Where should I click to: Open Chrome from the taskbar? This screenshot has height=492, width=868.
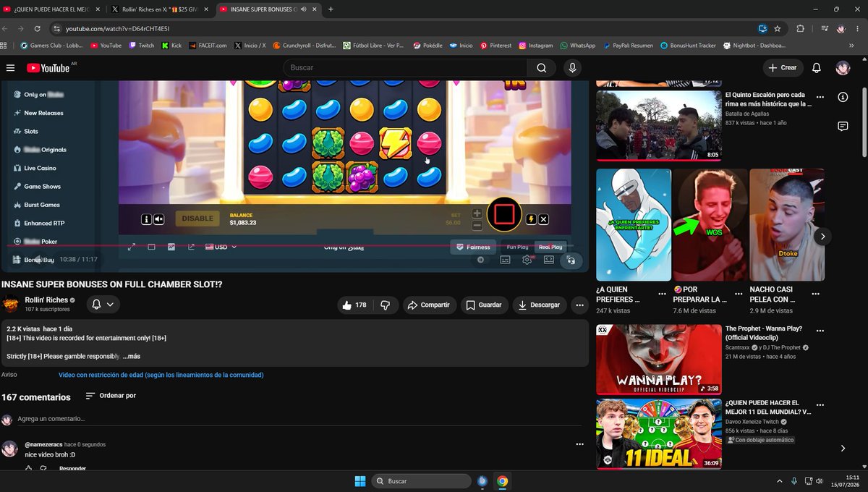click(x=502, y=481)
